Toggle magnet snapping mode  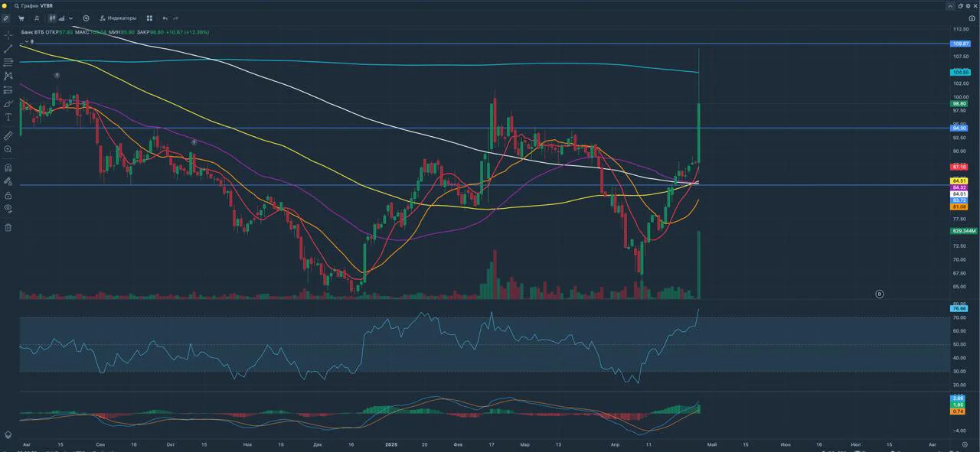tap(8, 167)
